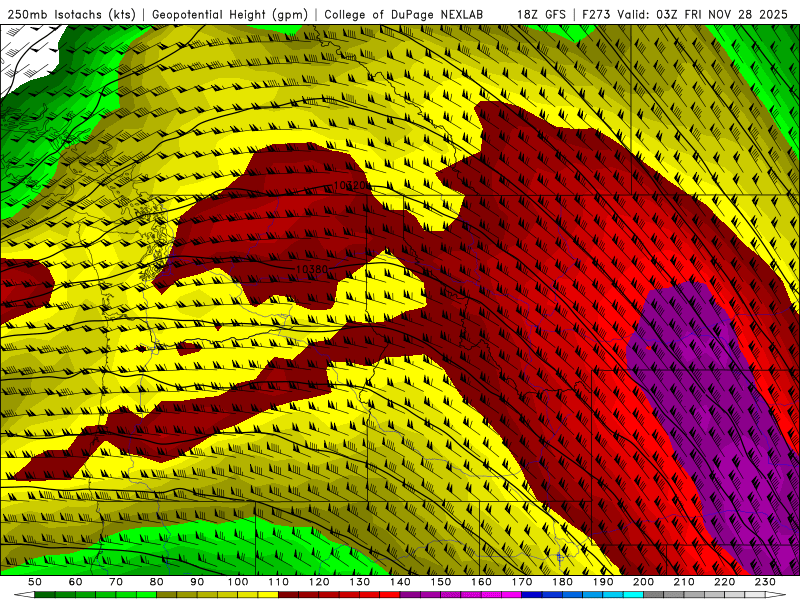
Task: Click the dark green swatch below 50
Action: click(x=44, y=595)
